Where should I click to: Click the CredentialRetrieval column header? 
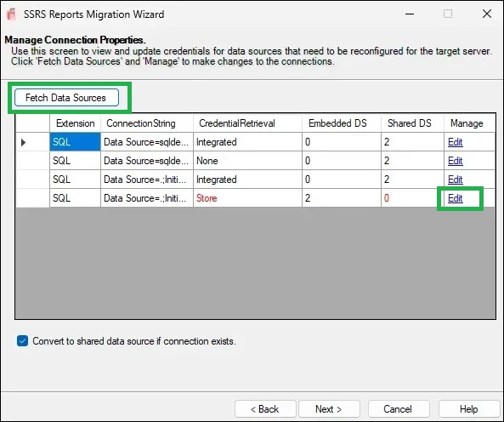click(x=247, y=123)
